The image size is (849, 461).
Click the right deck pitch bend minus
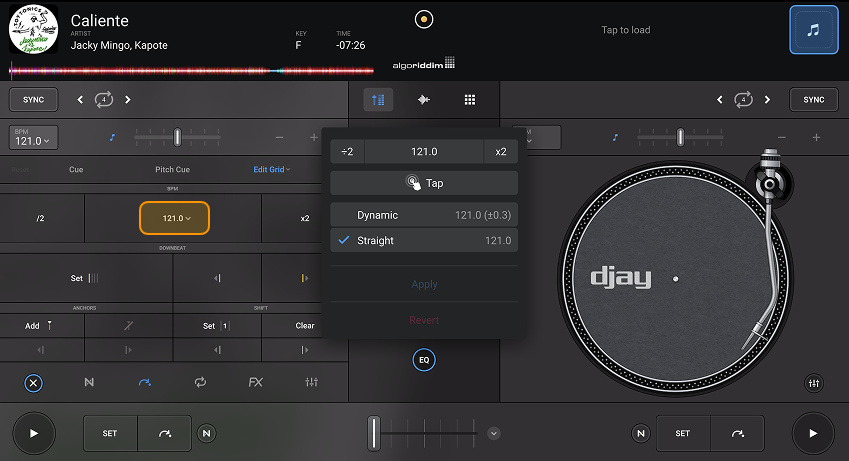pos(782,138)
